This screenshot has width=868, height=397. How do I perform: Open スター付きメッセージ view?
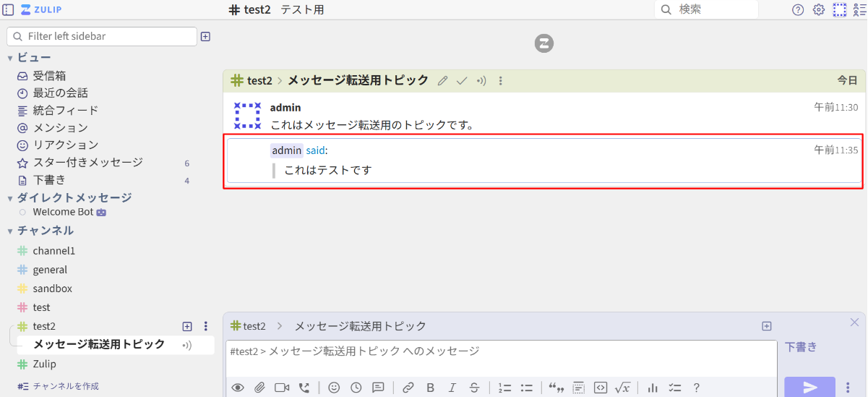pos(87,163)
